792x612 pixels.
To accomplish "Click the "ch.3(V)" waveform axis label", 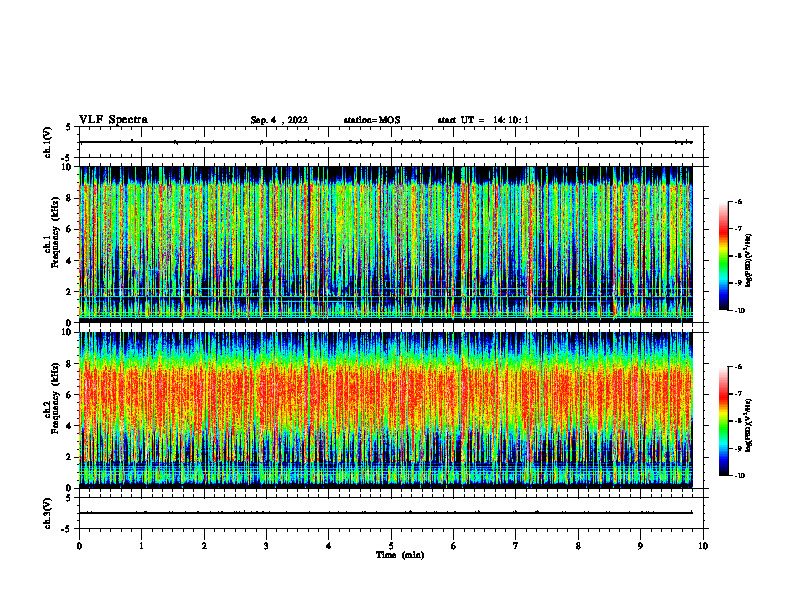I will (47, 513).
